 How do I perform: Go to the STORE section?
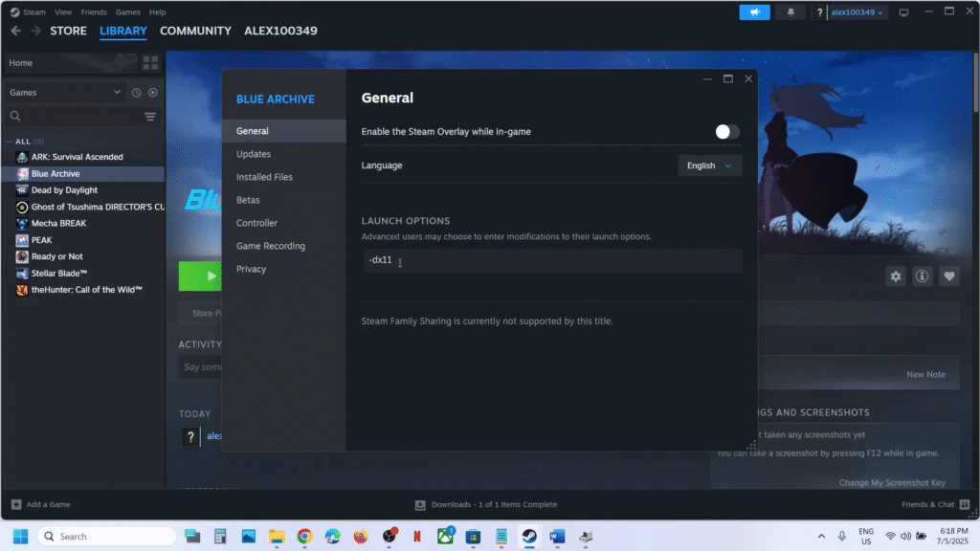coord(68,31)
